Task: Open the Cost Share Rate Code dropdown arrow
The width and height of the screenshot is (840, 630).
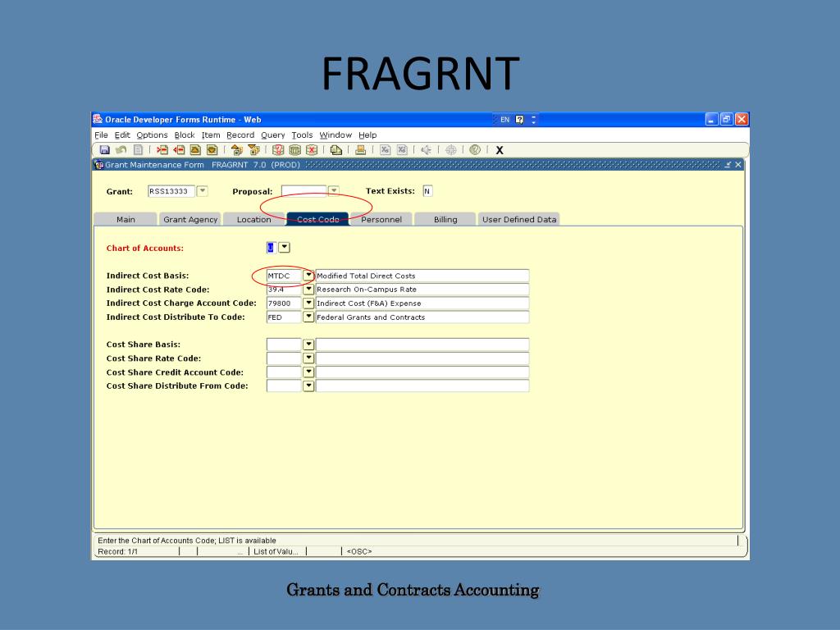Action: pyautogui.click(x=308, y=358)
